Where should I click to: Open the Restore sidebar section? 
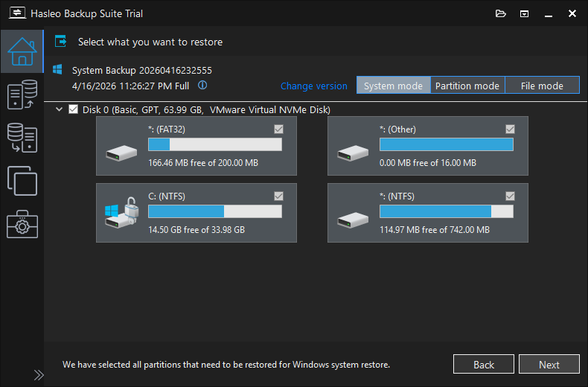point(22,138)
